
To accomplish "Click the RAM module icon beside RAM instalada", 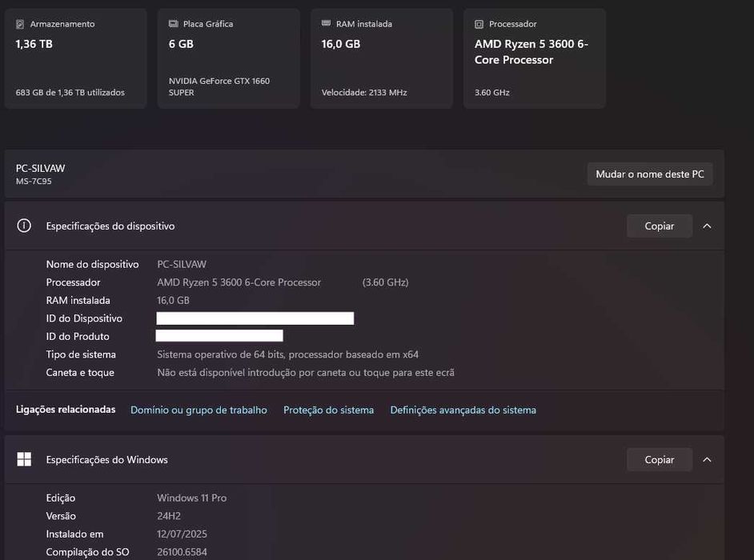I will [x=326, y=23].
